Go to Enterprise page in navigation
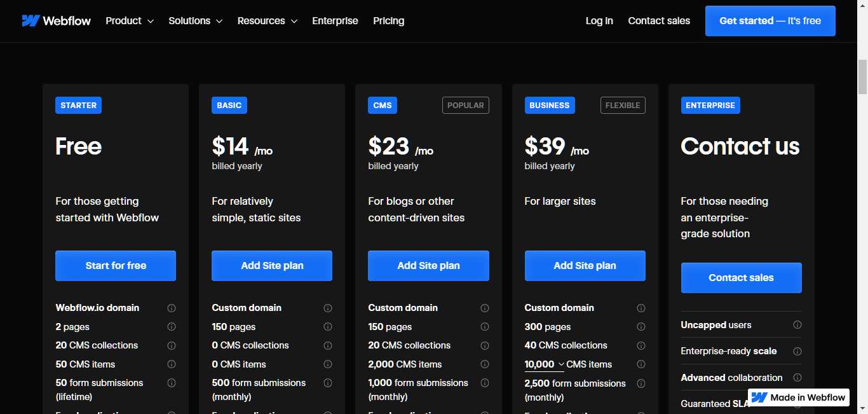This screenshot has width=868, height=414. 335,21
